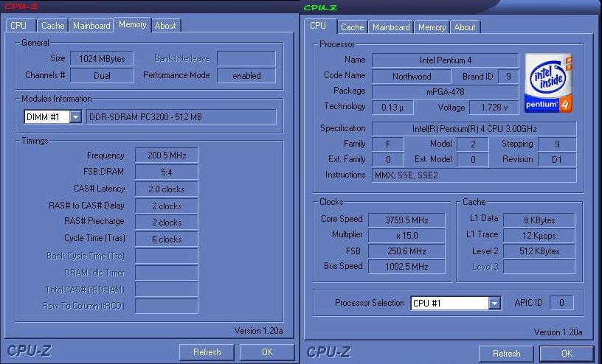Click the mPGA-478 package value

click(446, 92)
